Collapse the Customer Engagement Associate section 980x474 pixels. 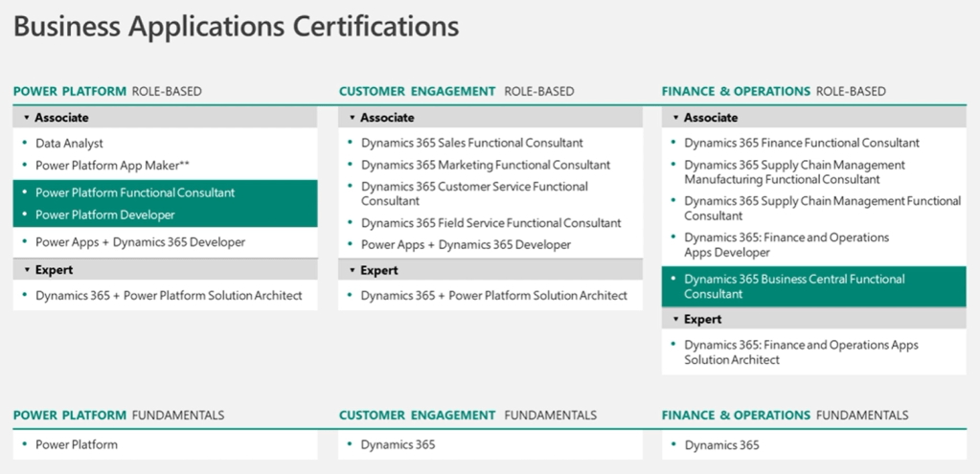click(x=353, y=118)
